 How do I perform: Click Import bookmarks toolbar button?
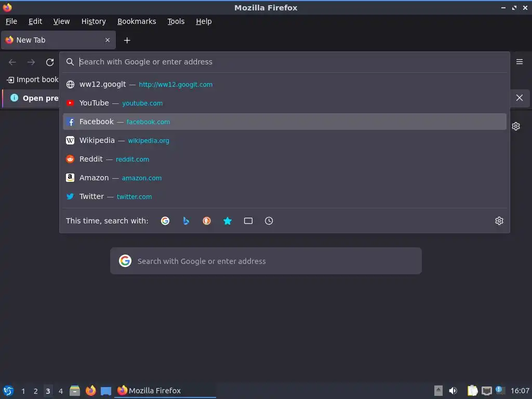pos(33,79)
